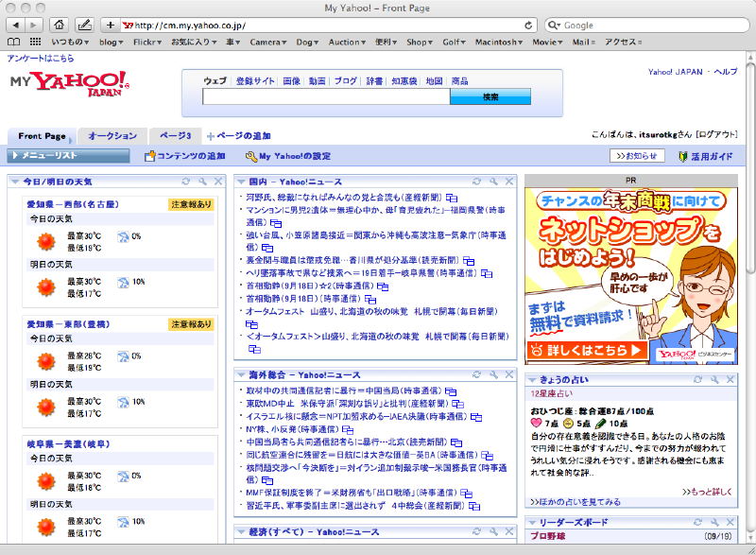Switch to the ページ3 tab
This screenshot has height=555, width=756.
(175, 136)
